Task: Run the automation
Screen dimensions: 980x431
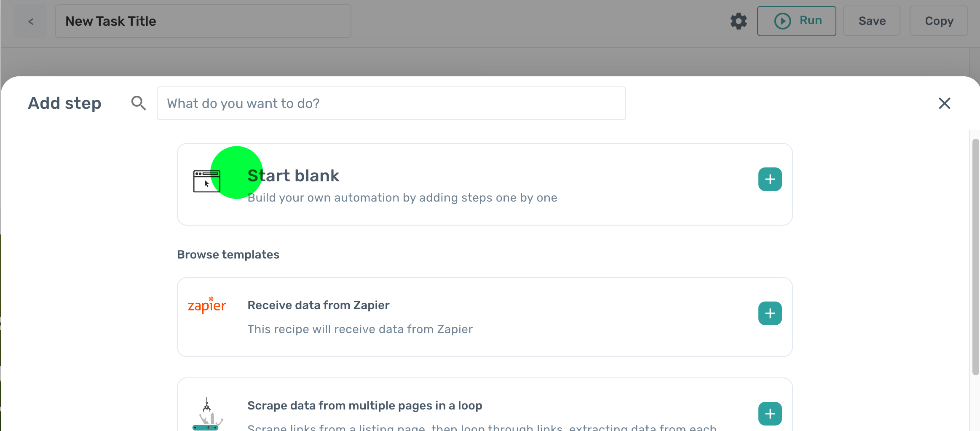Action: 796,21
